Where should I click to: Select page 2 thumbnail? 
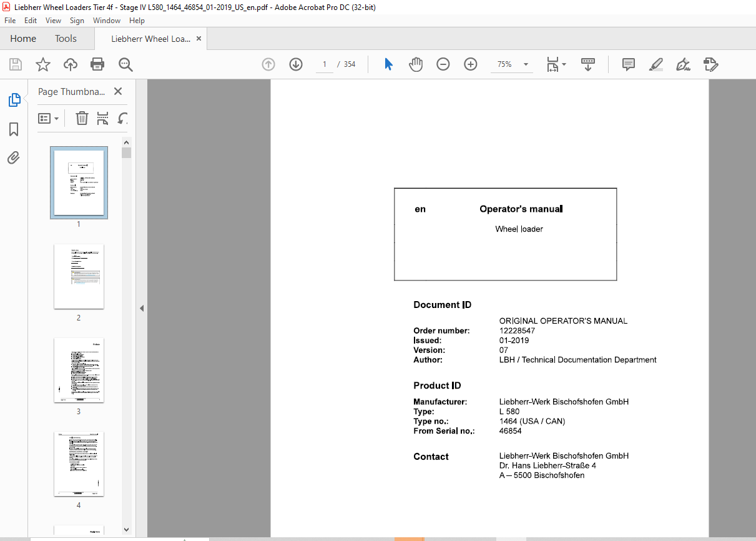pos(79,276)
